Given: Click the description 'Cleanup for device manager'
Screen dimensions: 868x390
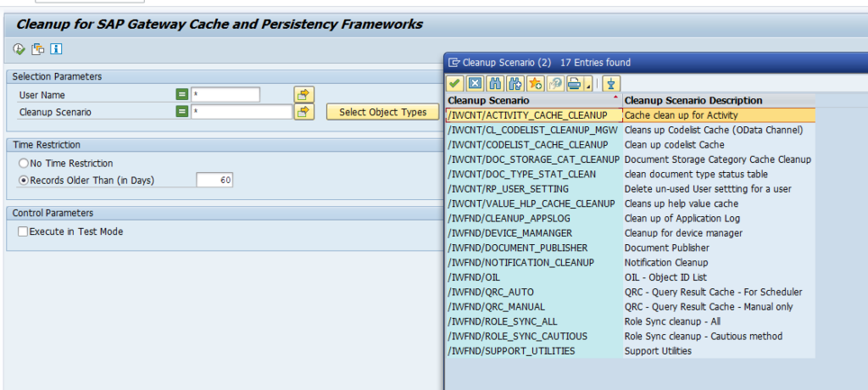Looking at the screenshot, I should coord(683,233).
